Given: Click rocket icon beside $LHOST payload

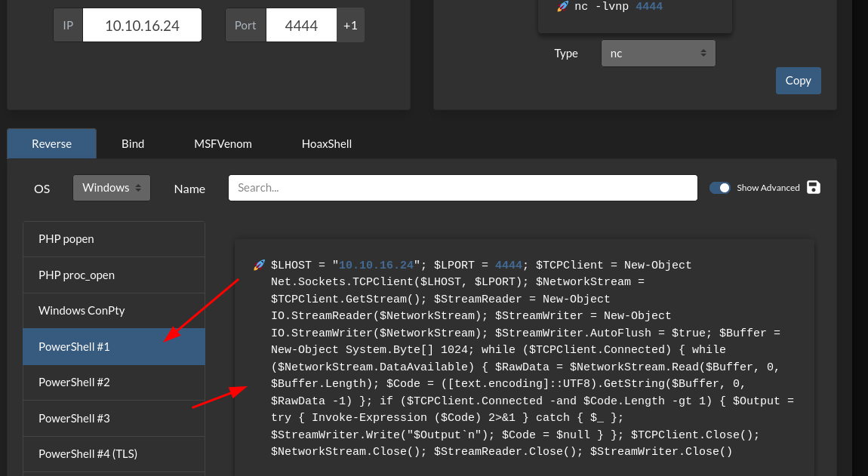Looking at the screenshot, I should coord(259,265).
